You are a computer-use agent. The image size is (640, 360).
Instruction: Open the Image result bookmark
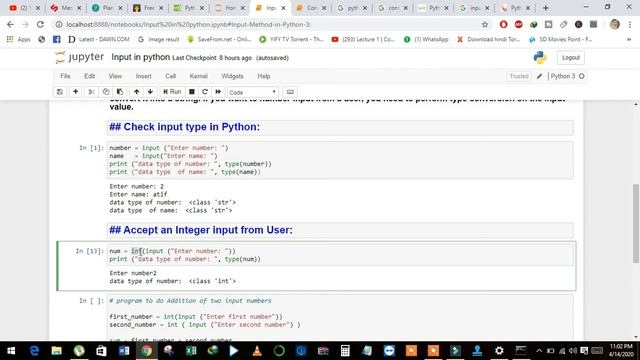click(x=159, y=39)
